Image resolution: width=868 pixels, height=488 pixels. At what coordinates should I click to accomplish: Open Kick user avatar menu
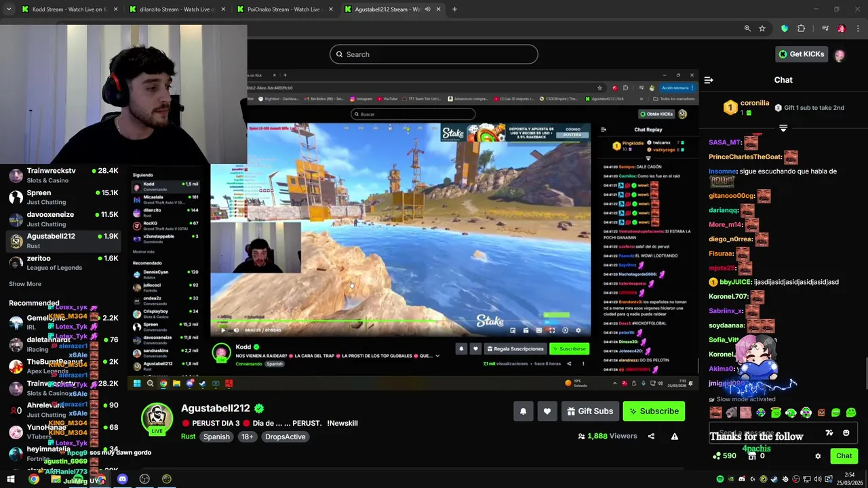840,55
